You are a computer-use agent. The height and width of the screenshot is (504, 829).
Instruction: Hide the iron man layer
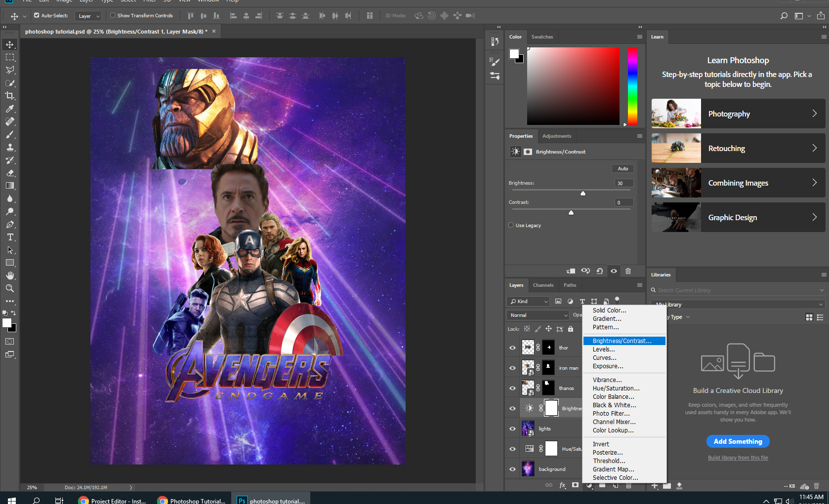[512, 368]
